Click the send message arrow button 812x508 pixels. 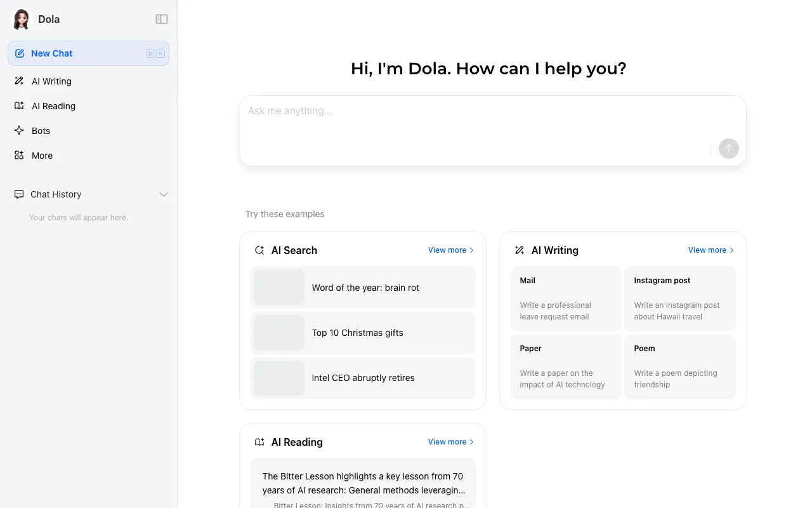[x=728, y=149]
